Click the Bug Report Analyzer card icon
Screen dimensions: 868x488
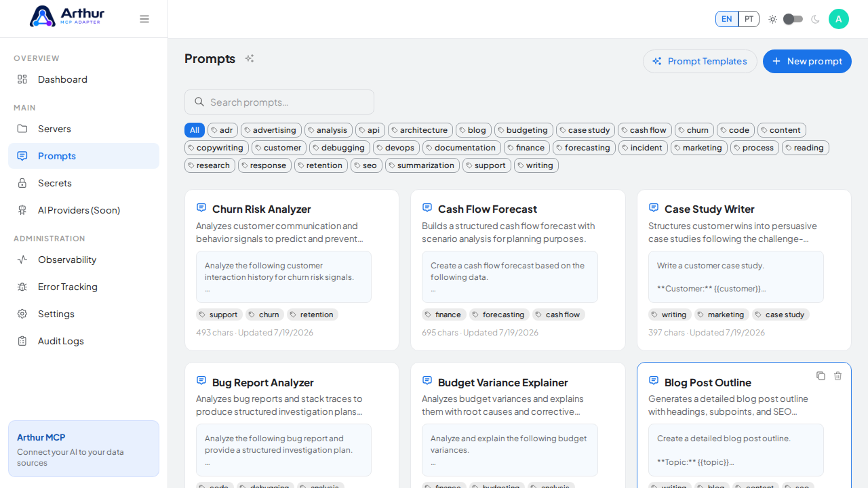[201, 381]
